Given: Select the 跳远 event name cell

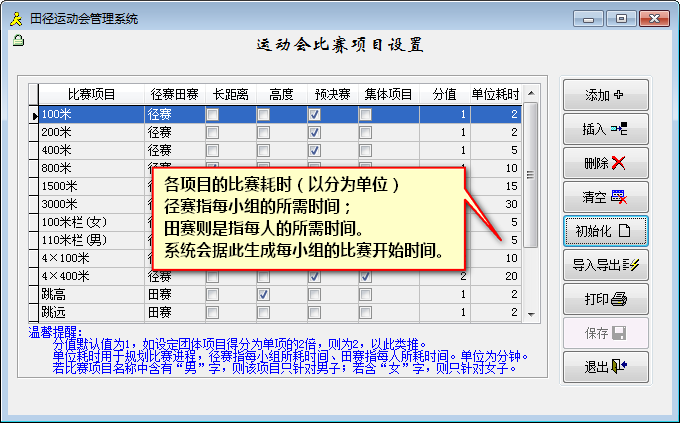Looking at the screenshot, I should pyautogui.click(x=91, y=312).
